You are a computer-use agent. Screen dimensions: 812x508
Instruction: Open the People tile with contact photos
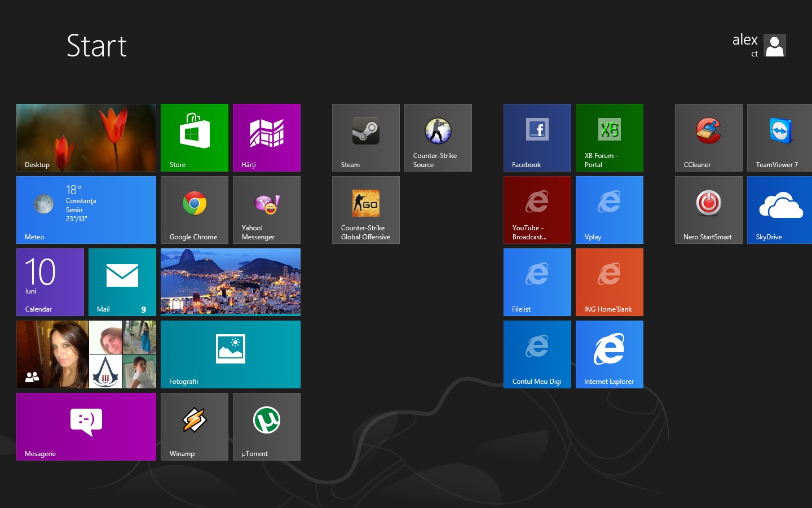pos(86,354)
